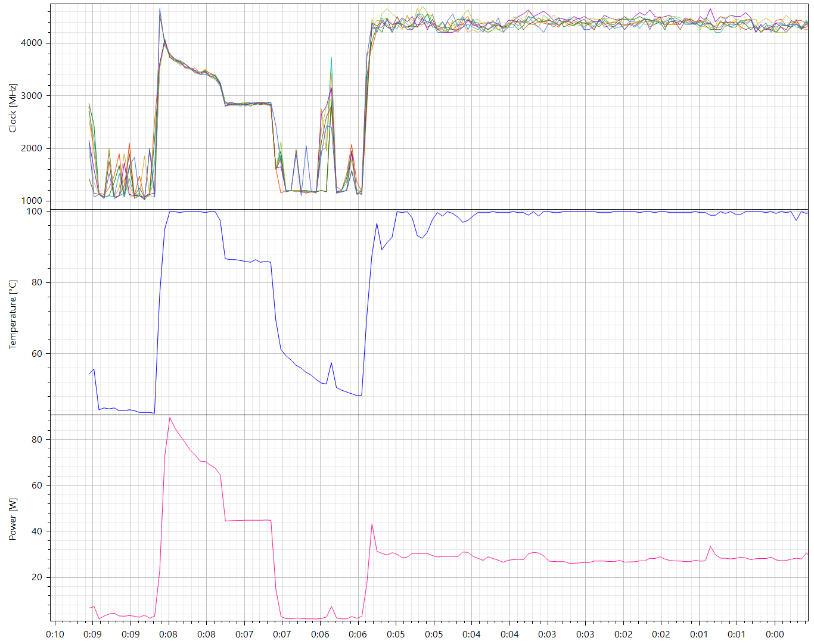Click the 80 tick on Power axis
The width and height of the screenshot is (814, 644).
[37, 439]
